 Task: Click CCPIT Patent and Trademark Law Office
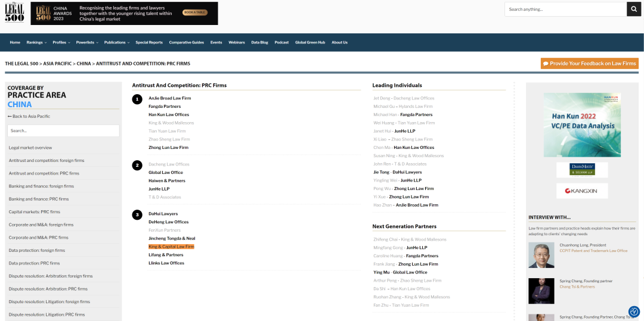coord(593,251)
